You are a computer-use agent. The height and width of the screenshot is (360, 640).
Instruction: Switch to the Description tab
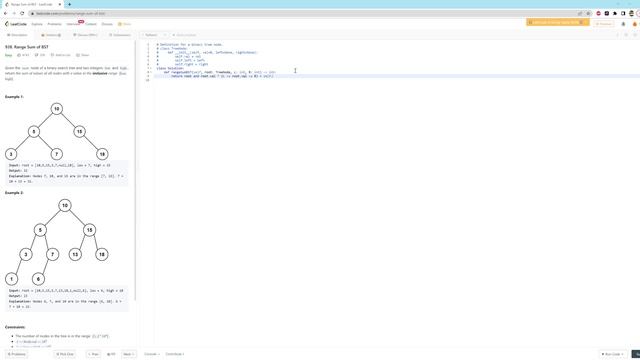17,35
